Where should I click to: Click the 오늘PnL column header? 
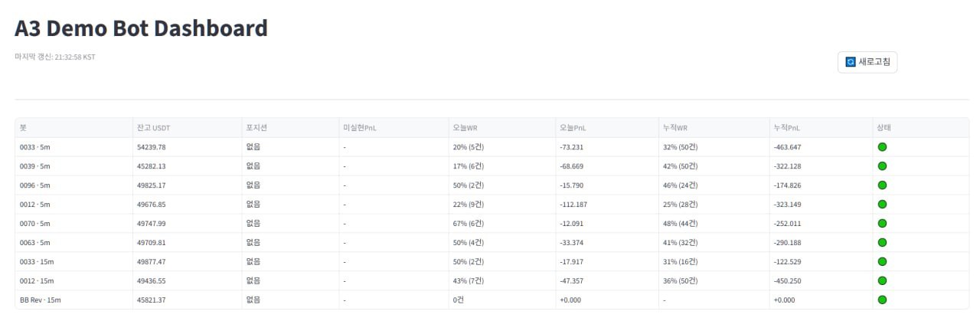[607, 128]
